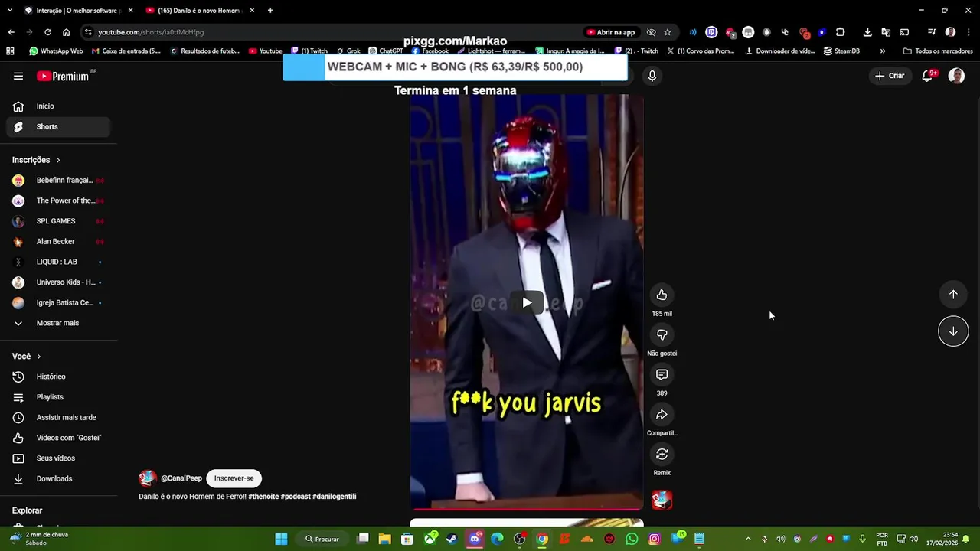Open the comments with 389 count

(x=661, y=375)
